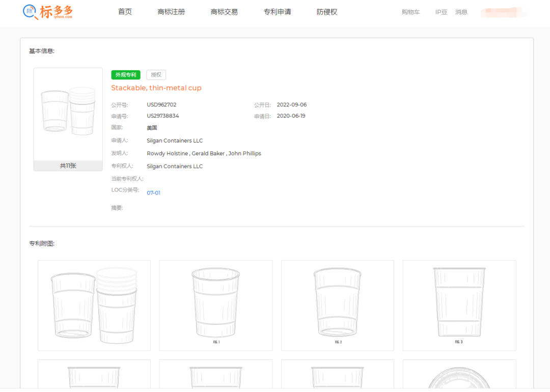Open 消息 notifications link
Screen dimensions: 550x392
point(461,12)
